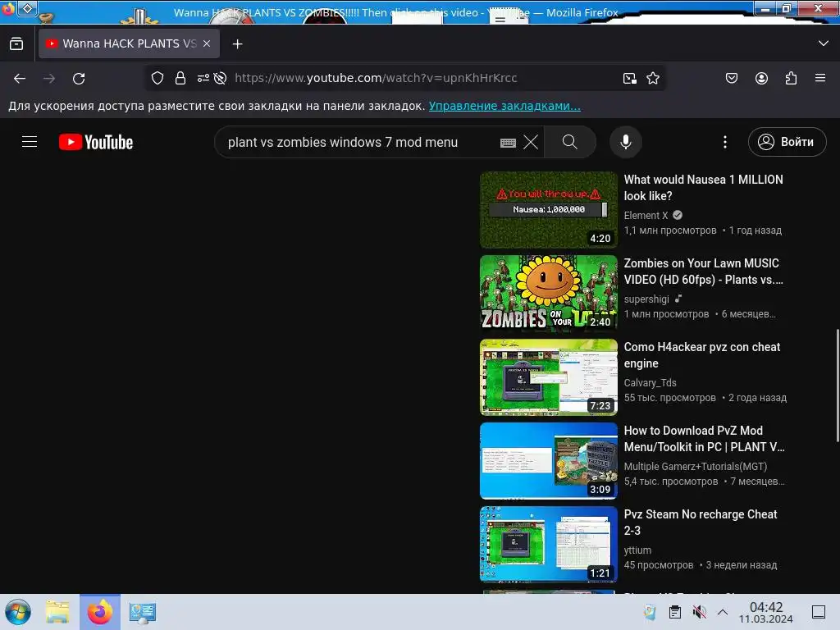
Task: Open a new tab with the plus button
Action: pos(237,44)
